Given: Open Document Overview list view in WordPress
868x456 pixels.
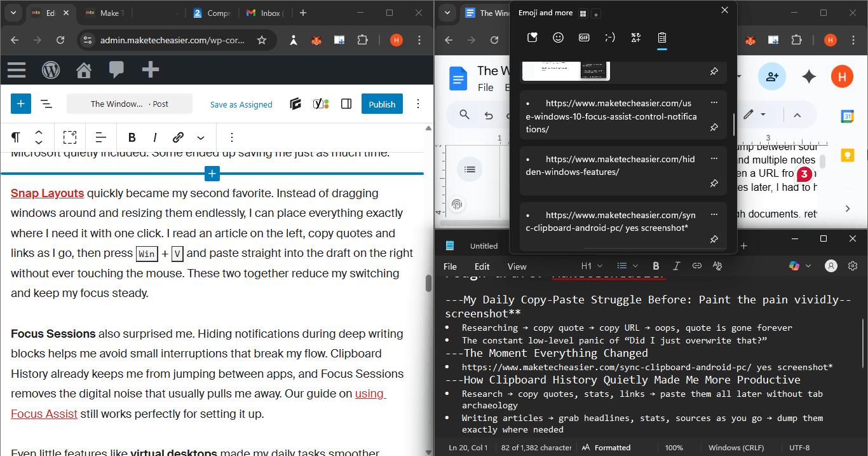Looking at the screenshot, I should 46,104.
